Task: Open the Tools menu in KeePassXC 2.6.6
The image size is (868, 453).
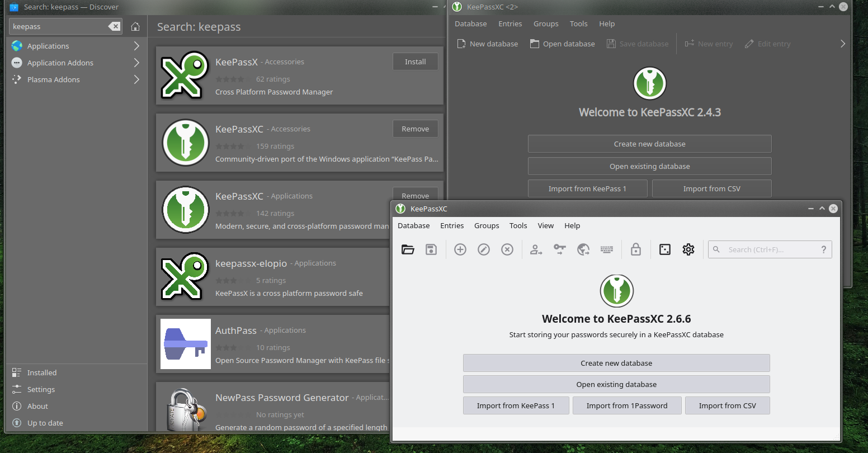Action: pos(518,225)
